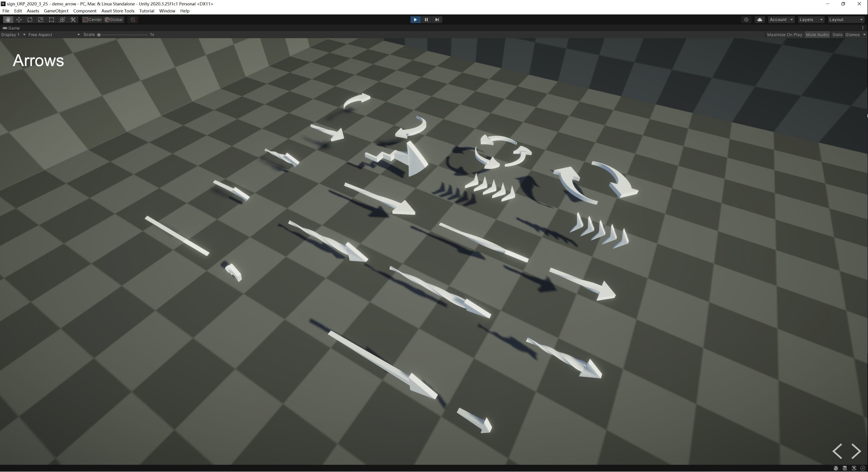Click the Scale slider handle

(x=99, y=35)
